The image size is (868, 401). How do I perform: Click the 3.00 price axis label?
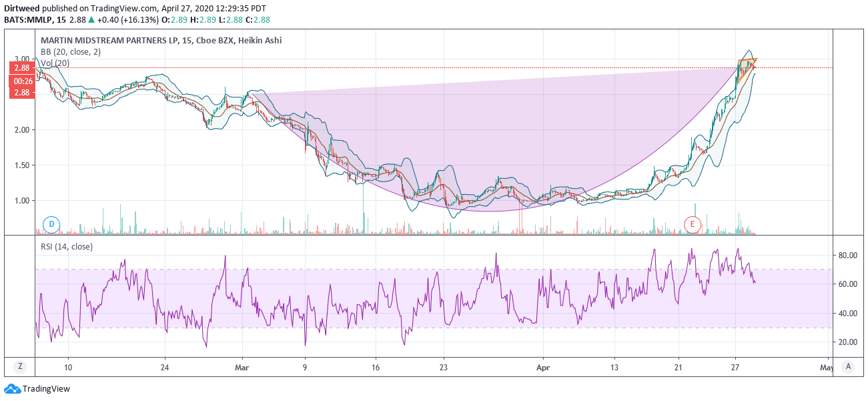click(21, 59)
